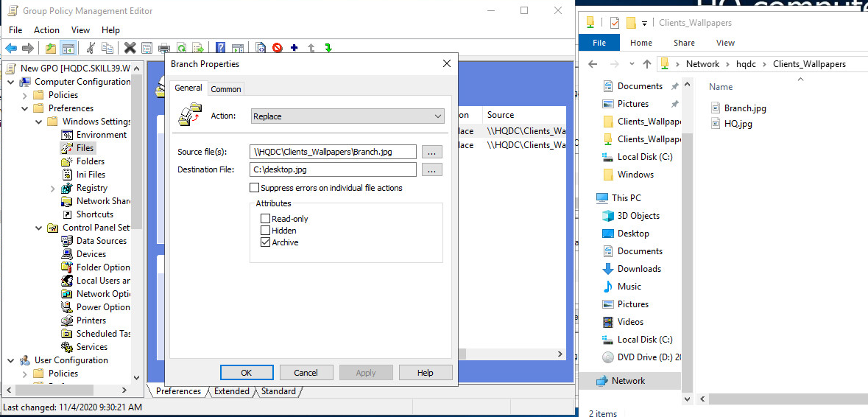Click the Export List toolbar icon
This screenshot has height=417, width=868.
pos(198,48)
